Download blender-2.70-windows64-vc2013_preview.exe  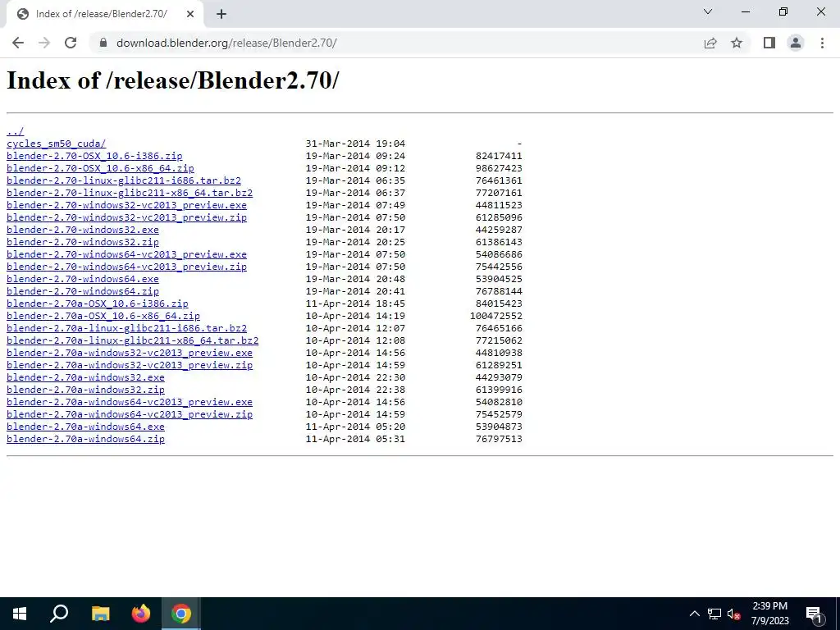click(126, 254)
